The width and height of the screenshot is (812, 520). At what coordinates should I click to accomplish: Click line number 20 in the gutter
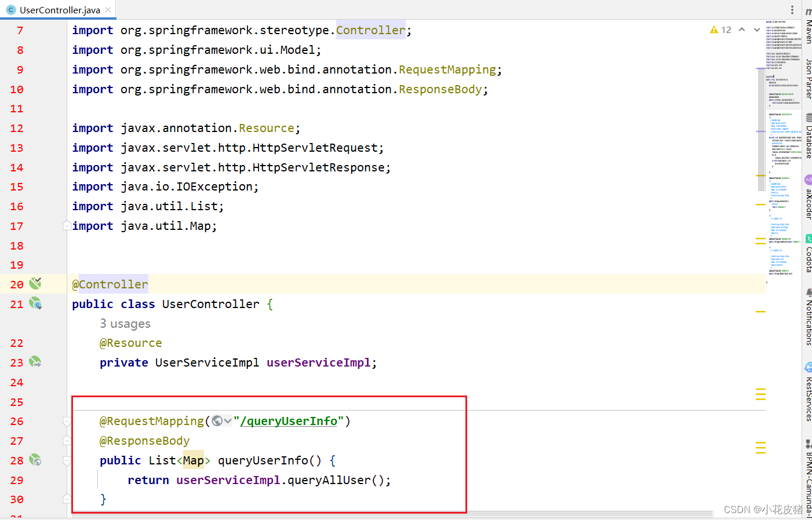17,284
